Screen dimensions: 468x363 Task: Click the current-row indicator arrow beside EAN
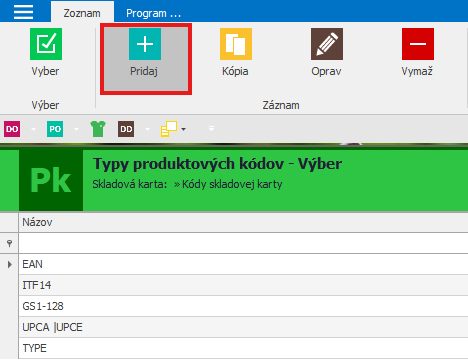9,264
